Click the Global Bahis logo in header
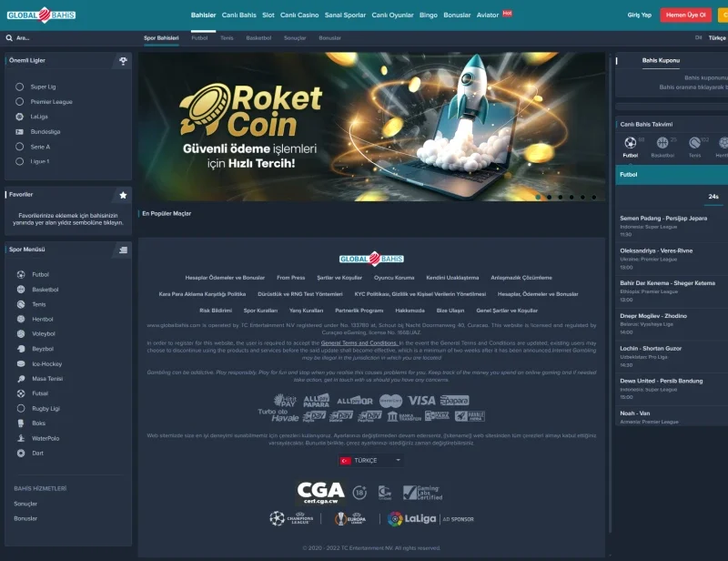 coord(41,15)
